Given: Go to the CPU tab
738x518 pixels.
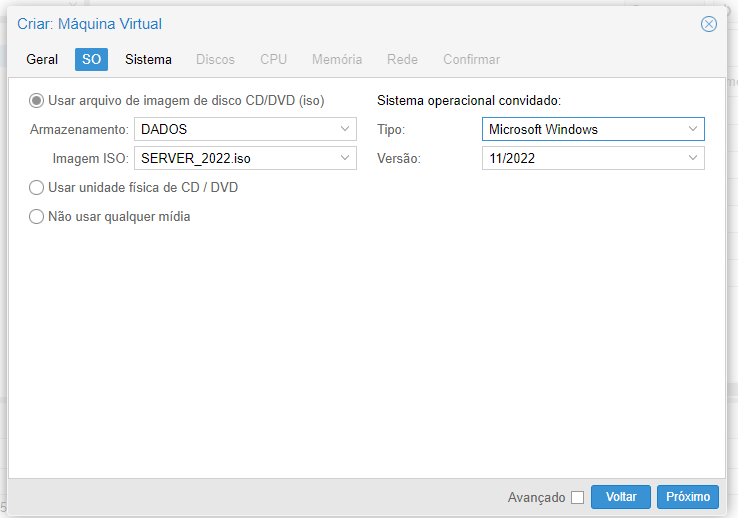Looking at the screenshot, I should (273, 59).
